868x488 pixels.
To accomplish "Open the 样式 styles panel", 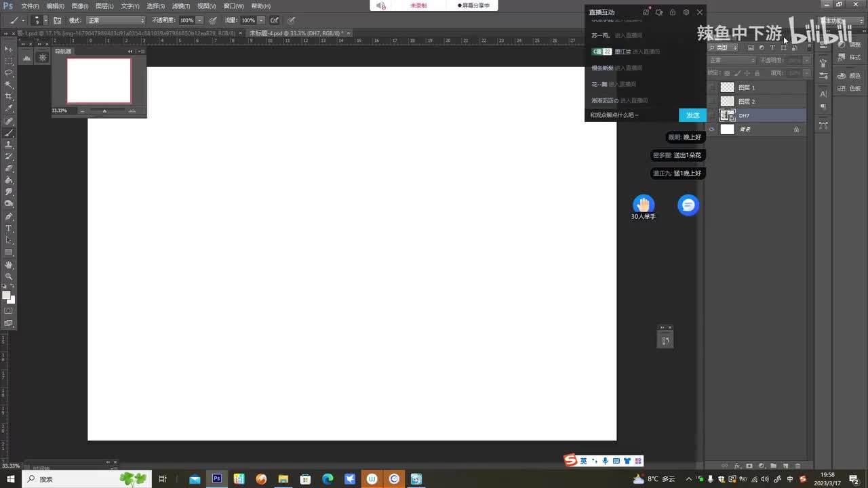I will pos(849,58).
